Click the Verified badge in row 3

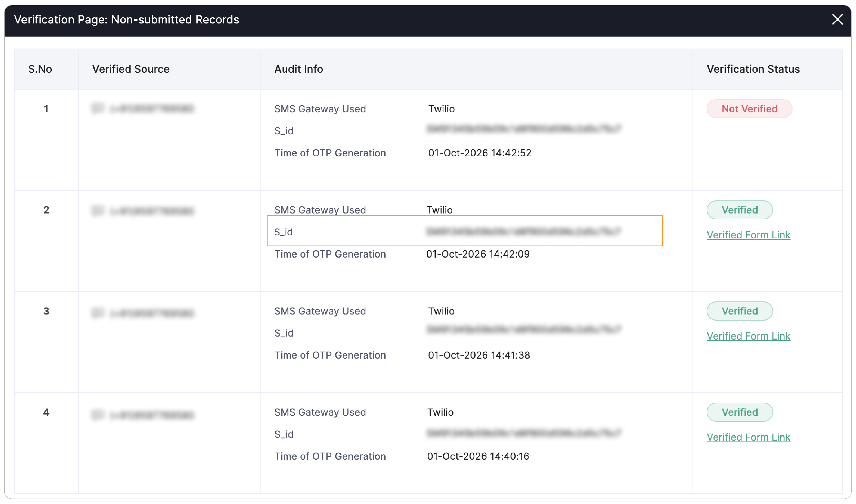(x=739, y=311)
